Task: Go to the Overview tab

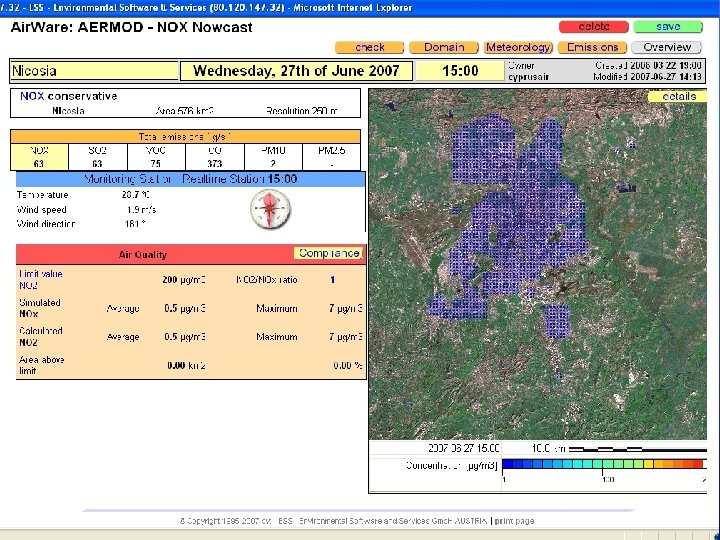Action: click(x=667, y=47)
